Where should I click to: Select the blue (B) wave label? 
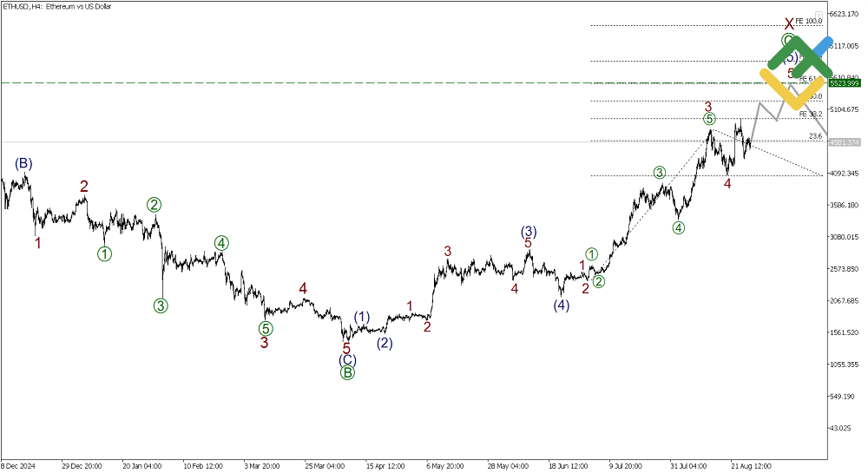23,163
